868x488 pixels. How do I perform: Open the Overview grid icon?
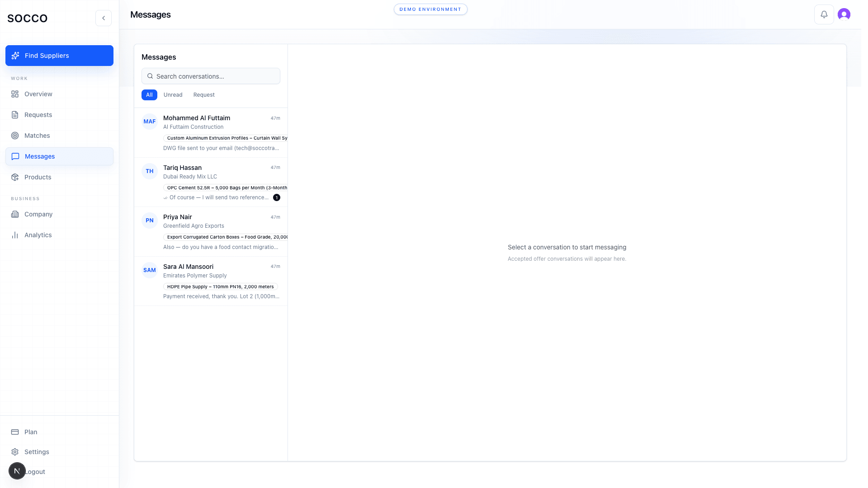(15, 94)
